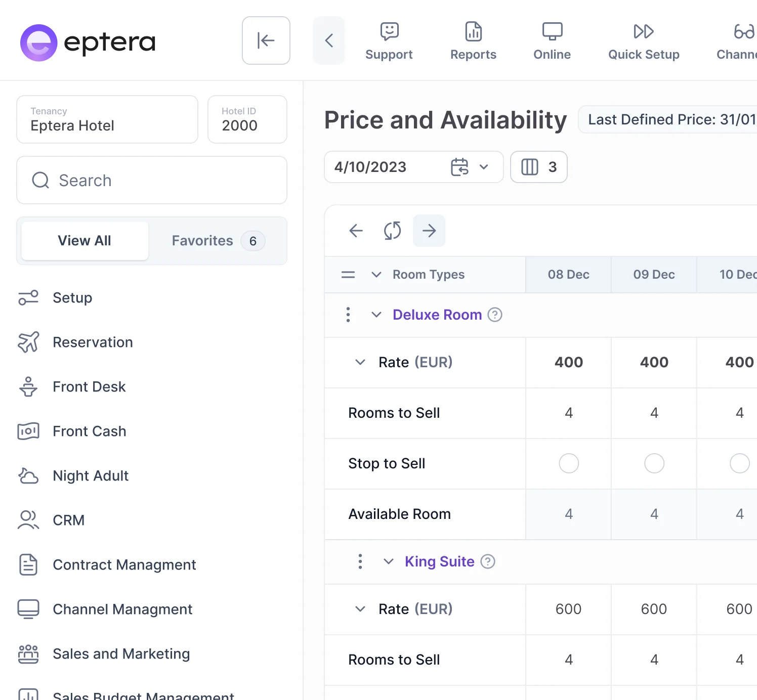This screenshot has width=757, height=700.
Task: Click the Contract Managment document icon
Action: click(x=28, y=565)
